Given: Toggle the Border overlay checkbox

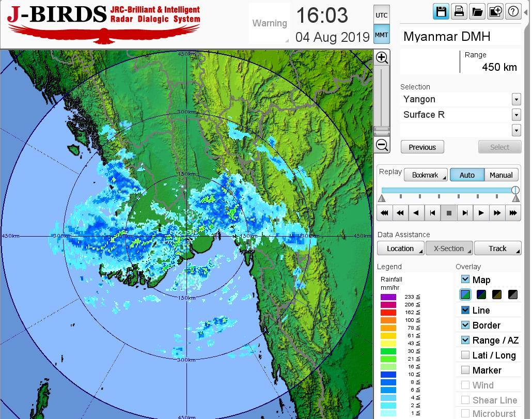Looking at the screenshot, I should pyautogui.click(x=465, y=324).
